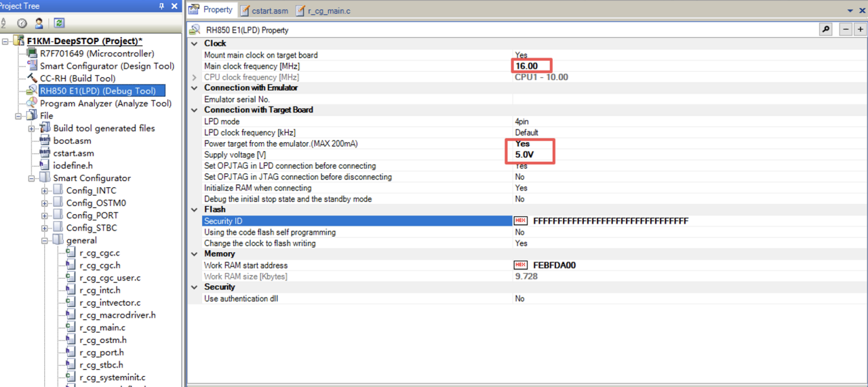The height and width of the screenshot is (387, 868).
Task: Click the person icon in Project Tree toolbar
Action: point(39,23)
